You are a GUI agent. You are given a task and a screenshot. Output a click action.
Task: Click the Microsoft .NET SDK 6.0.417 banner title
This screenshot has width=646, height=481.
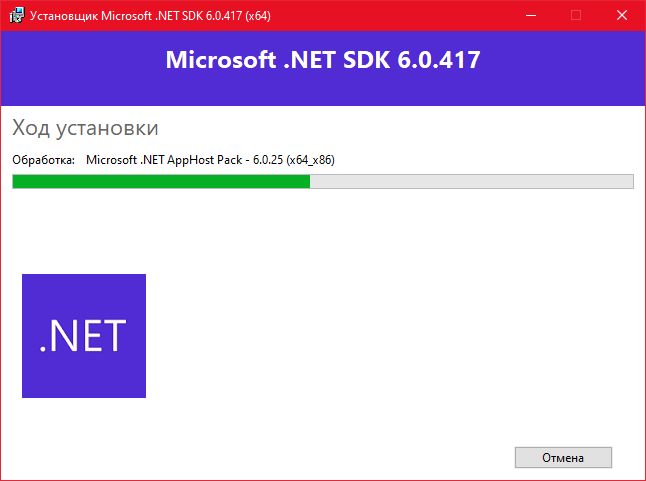click(322, 60)
